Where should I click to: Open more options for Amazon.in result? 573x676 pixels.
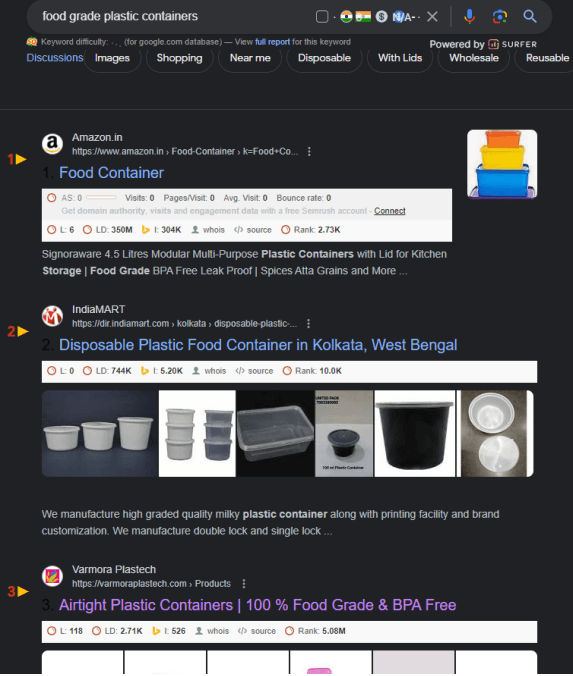click(x=309, y=151)
